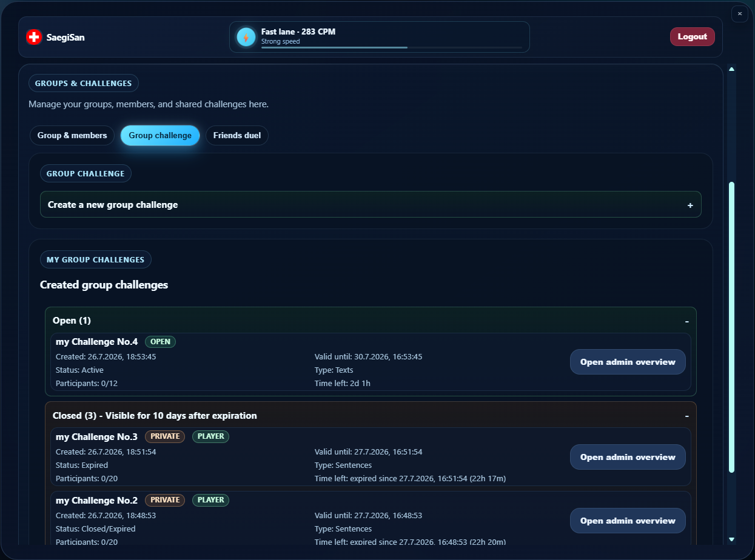Click 'Created: 26.7.2026, 18:53:45'

tap(106, 357)
